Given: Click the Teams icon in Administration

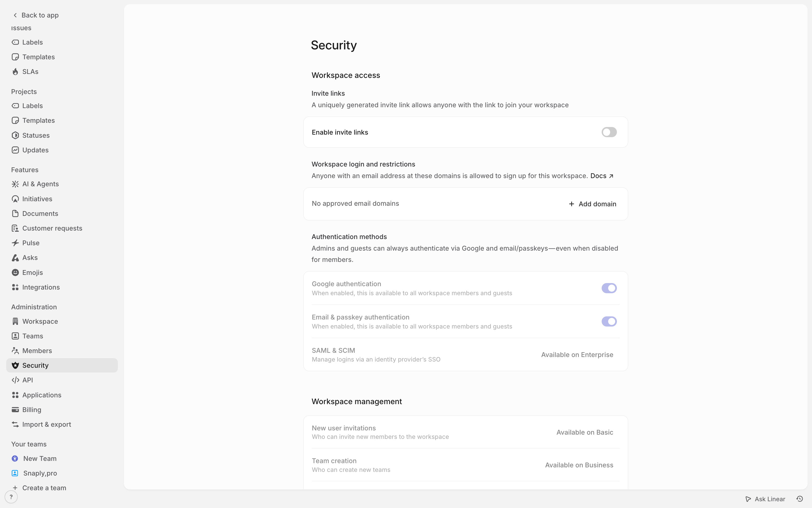Looking at the screenshot, I should pos(15,336).
